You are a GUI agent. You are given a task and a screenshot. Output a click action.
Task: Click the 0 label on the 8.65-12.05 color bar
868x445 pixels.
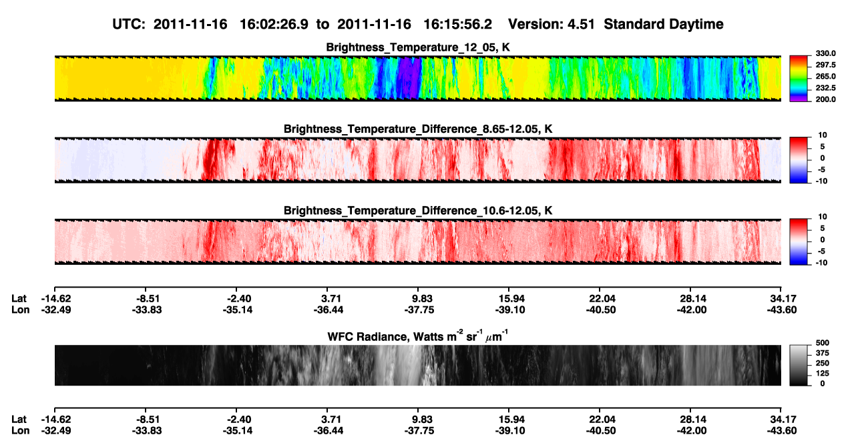(x=823, y=158)
